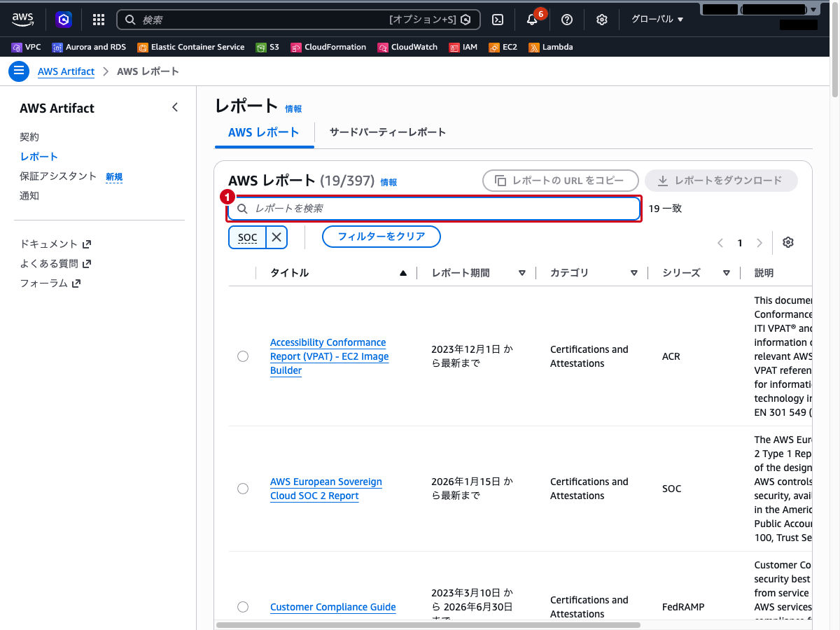Viewport: 840px width, 630px height.
Task: Open the AWS Artifact breadcrumb link
Action: (x=66, y=71)
